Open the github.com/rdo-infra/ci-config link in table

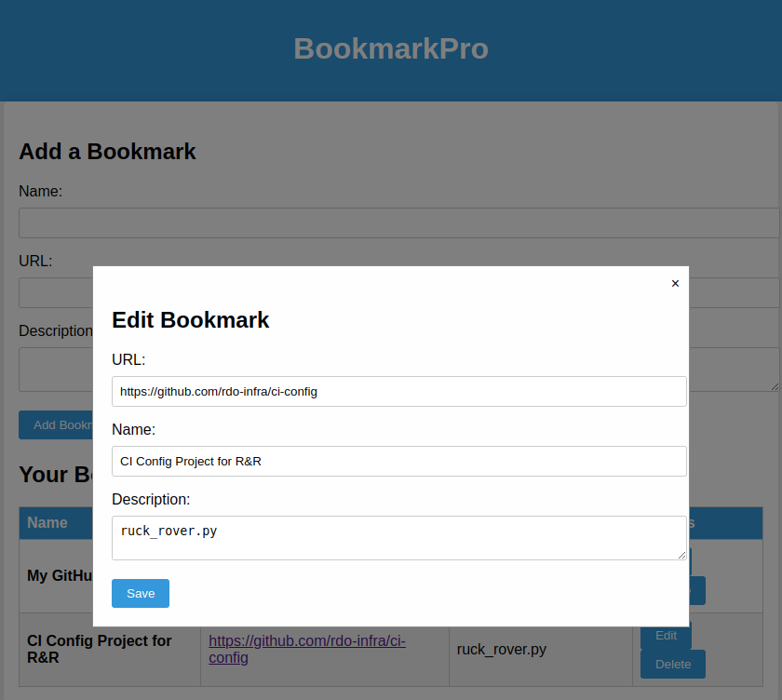tap(306, 649)
